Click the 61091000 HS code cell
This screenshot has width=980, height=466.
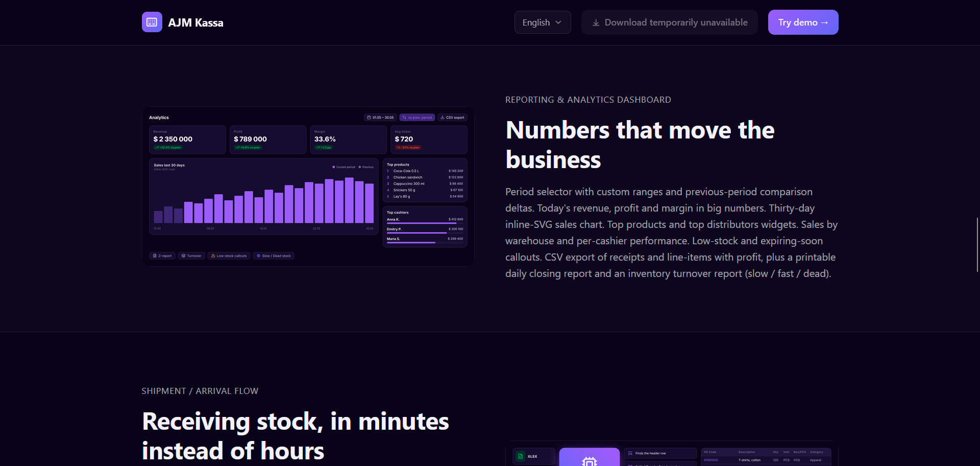coord(710,460)
